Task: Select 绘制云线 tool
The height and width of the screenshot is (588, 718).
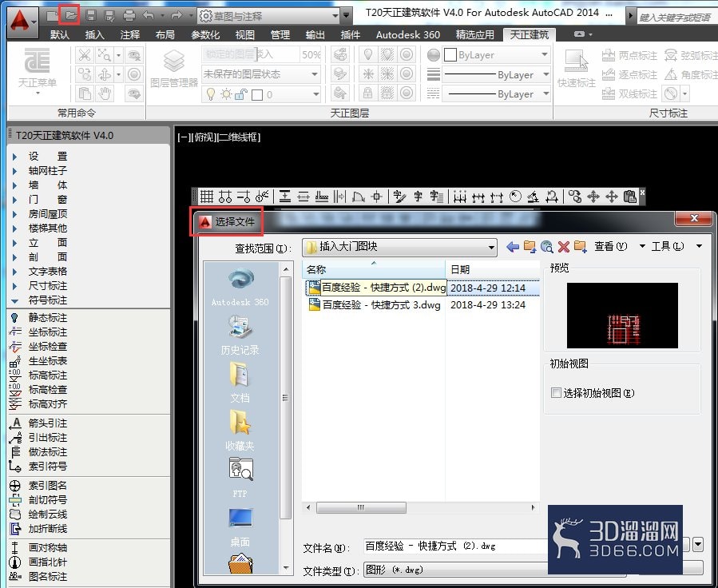Action: click(38, 514)
